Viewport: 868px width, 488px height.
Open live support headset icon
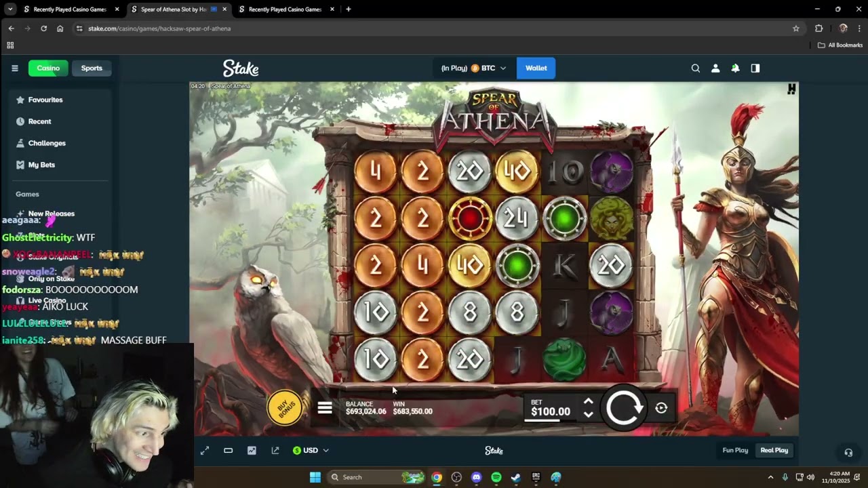coord(848,453)
